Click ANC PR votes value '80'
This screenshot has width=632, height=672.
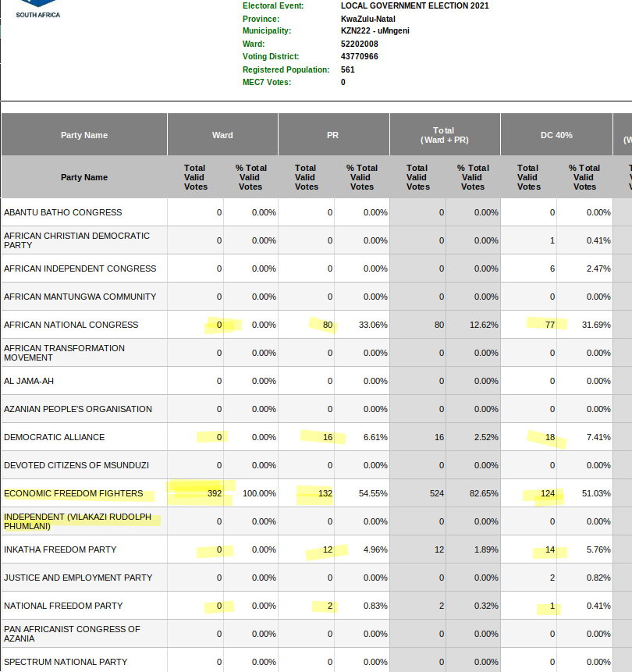click(x=328, y=325)
